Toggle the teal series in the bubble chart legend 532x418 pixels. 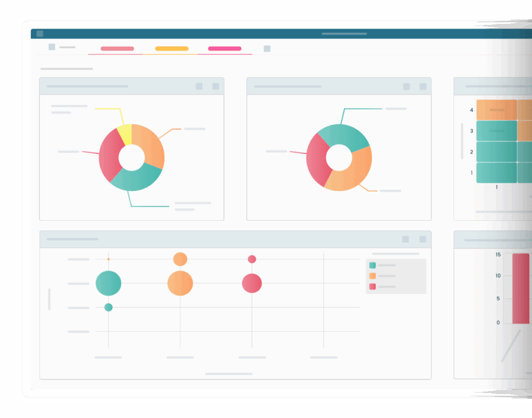[373, 265]
